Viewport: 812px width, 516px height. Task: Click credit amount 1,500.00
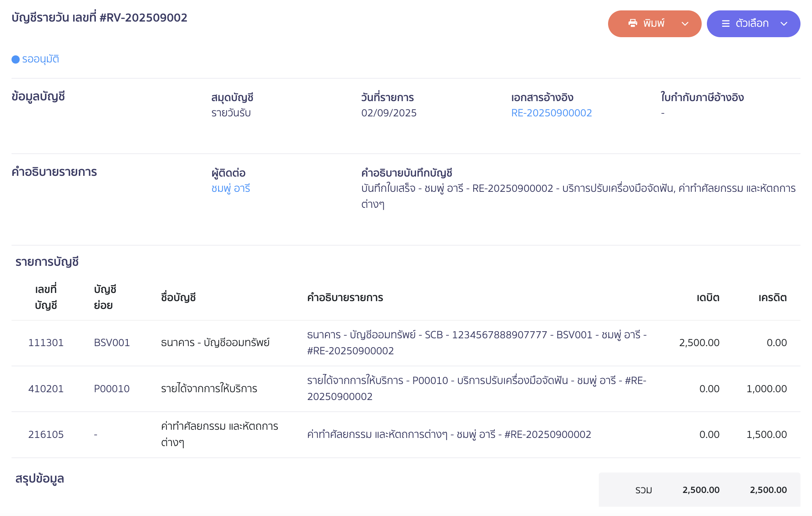click(767, 434)
